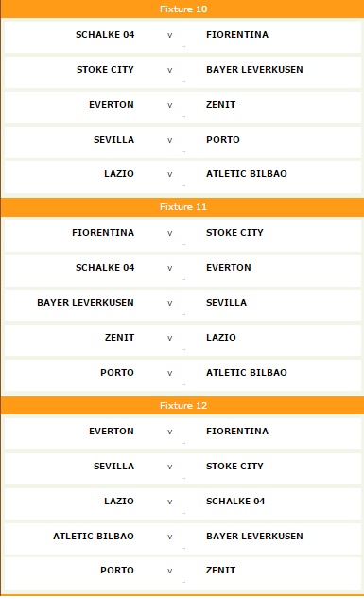Select the Fixture 11 header bar
364x599 pixels.
tap(182, 206)
